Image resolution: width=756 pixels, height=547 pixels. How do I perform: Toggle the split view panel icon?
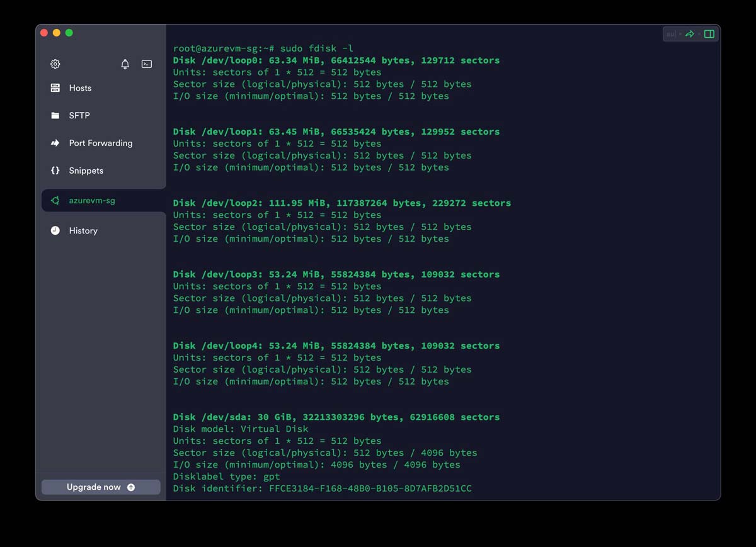709,34
